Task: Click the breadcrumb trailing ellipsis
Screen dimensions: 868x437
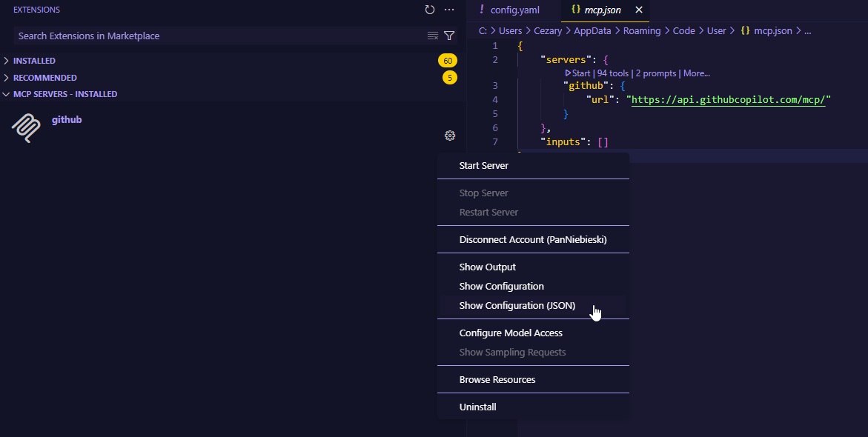Action: click(x=808, y=31)
